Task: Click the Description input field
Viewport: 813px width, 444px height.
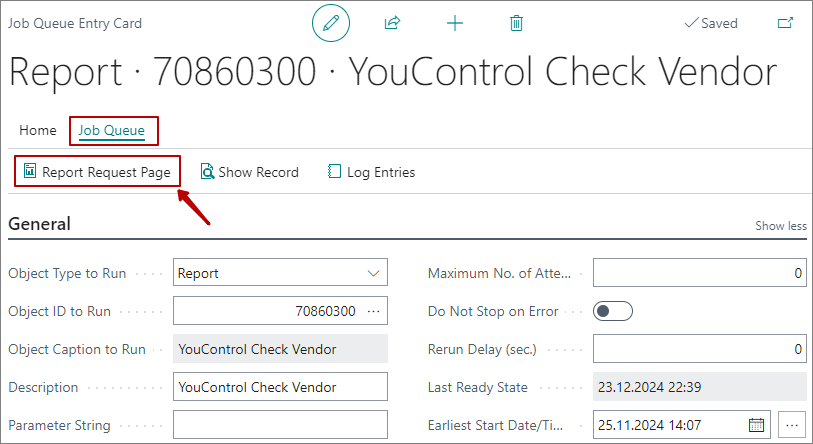Action: [280, 387]
